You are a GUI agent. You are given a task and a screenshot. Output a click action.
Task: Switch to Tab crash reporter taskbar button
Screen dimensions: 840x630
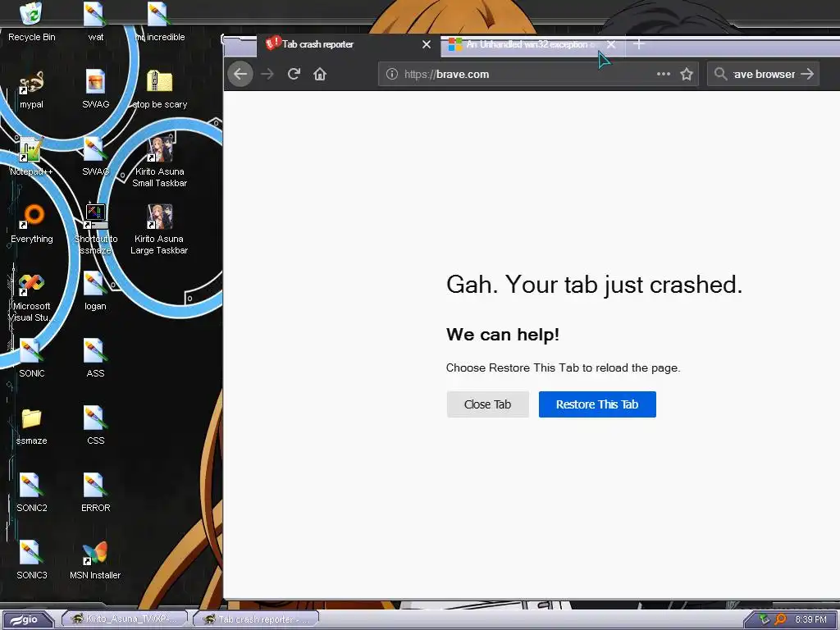256,619
